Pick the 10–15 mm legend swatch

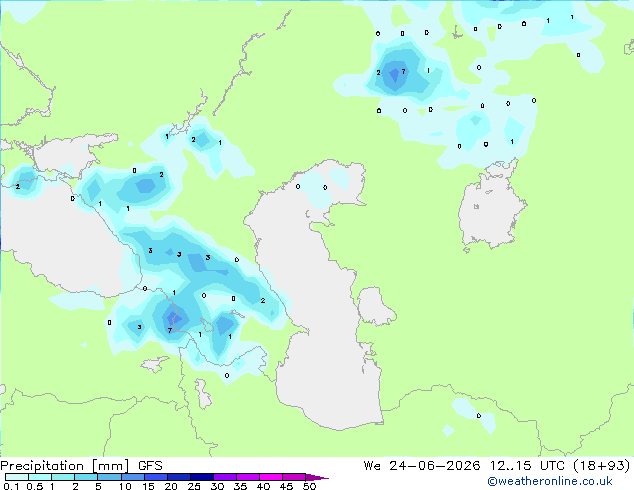click(132, 477)
